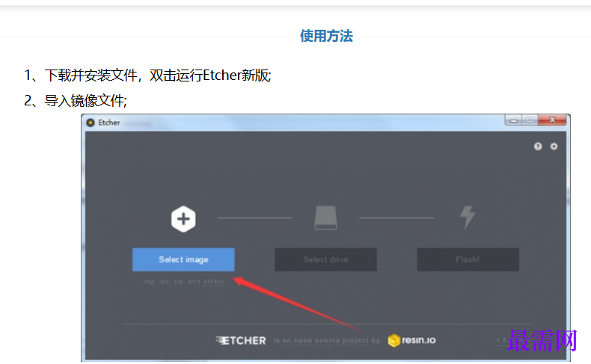
Task: Click the Etcher title bar app icon
Action: coord(91,123)
